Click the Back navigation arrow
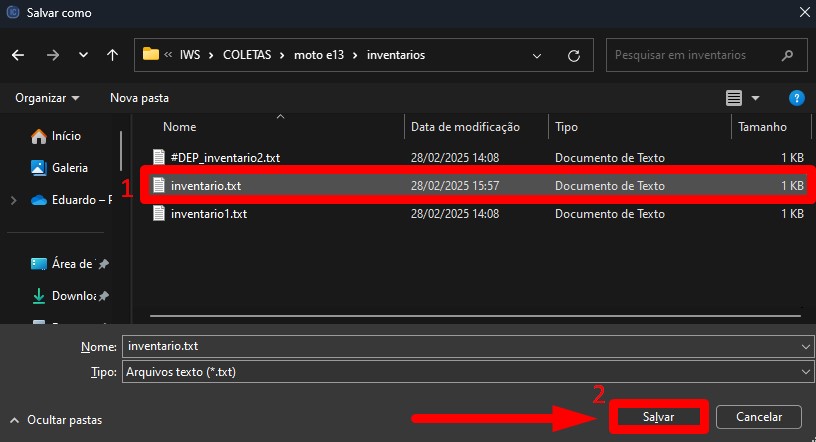816x442 pixels. (x=18, y=55)
